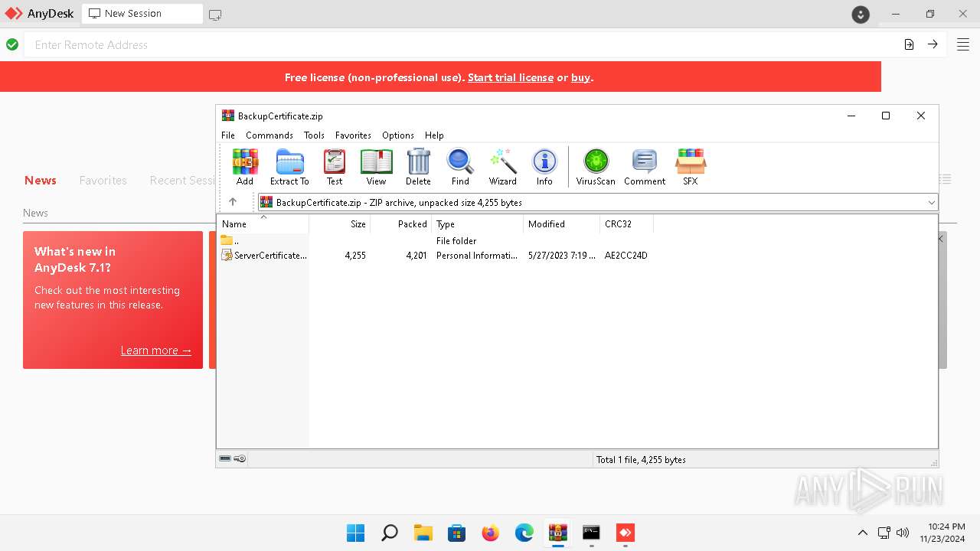Switch to AnyDesk Favorites tab

tap(103, 181)
